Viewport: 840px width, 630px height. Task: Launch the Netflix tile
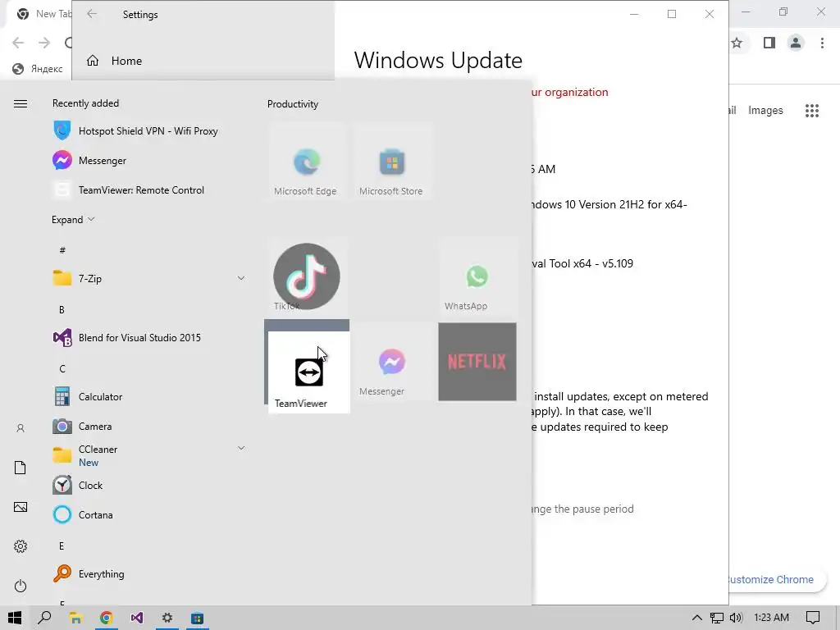click(x=477, y=362)
